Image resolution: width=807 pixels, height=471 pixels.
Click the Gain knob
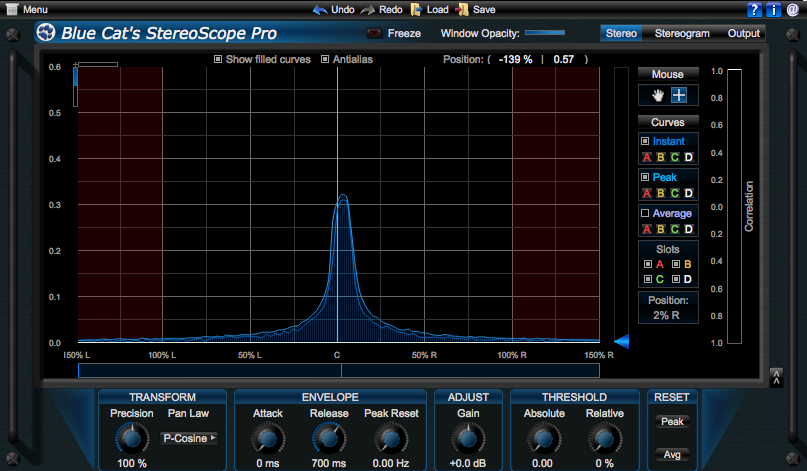[468, 439]
